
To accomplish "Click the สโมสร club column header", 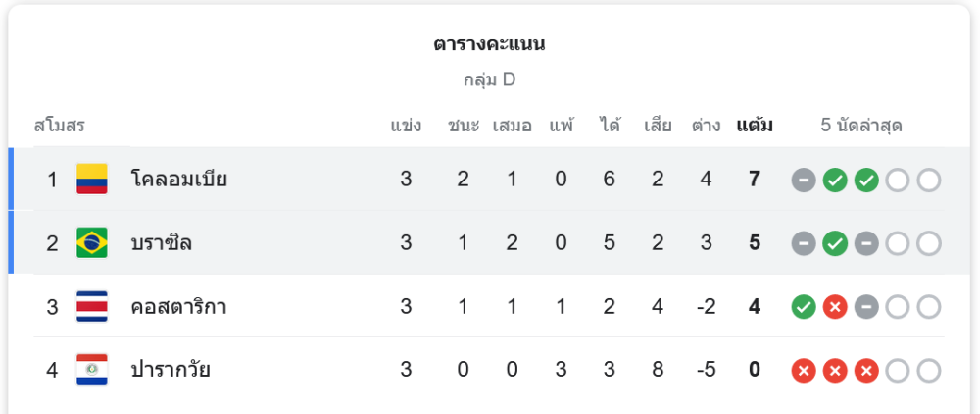I will point(60,126).
